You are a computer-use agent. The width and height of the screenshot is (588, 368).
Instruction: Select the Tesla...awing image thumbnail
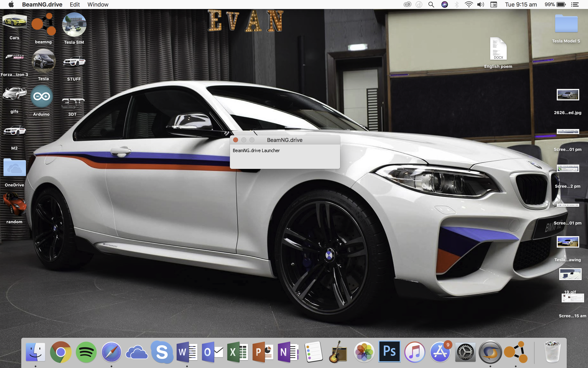568,242
